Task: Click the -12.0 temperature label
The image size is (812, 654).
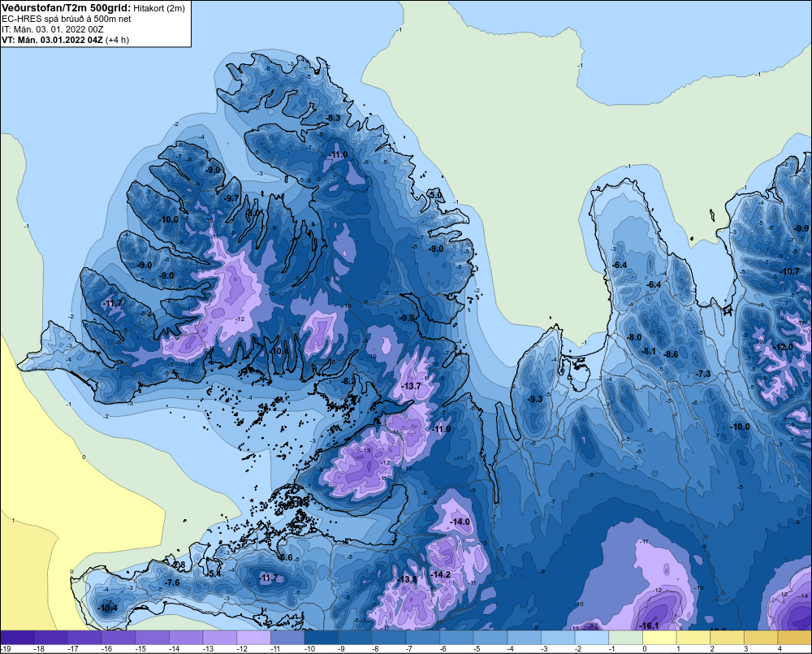Action: point(783,347)
